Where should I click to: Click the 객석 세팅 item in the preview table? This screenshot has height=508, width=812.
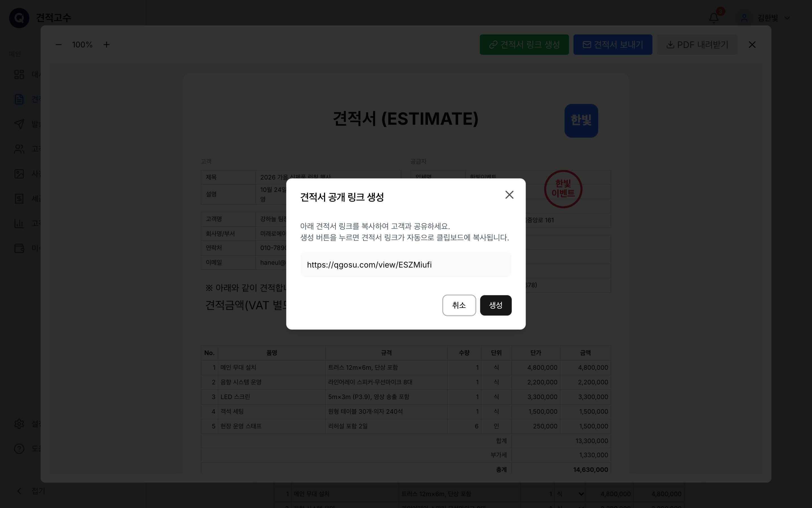tap(232, 411)
